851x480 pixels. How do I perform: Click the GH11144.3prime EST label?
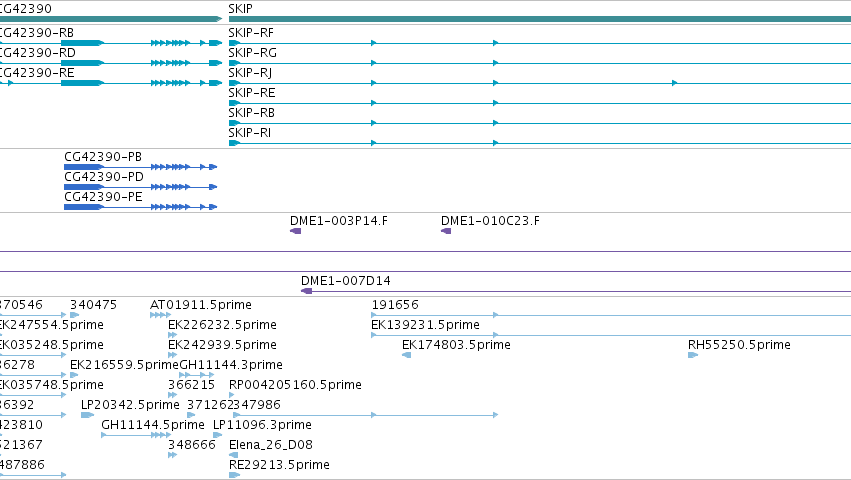coord(231,365)
